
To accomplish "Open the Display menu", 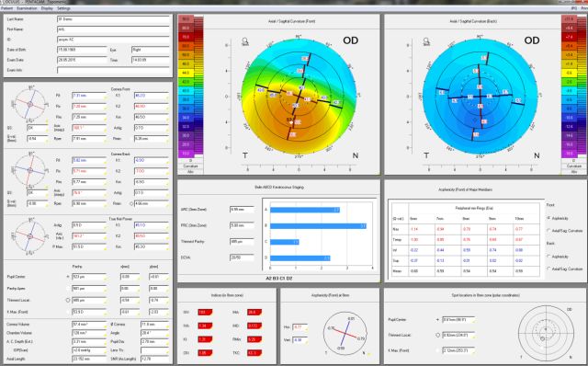I will pyautogui.click(x=47, y=8).
